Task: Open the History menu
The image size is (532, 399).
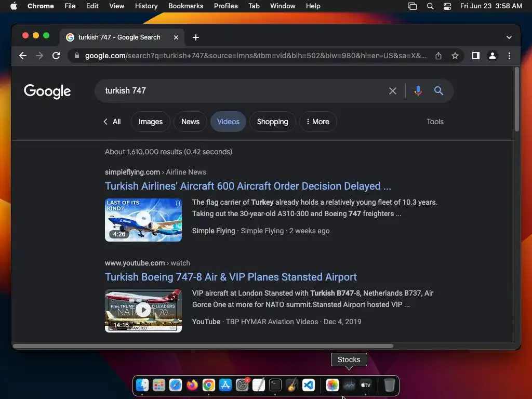Action: tap(146, 6)
